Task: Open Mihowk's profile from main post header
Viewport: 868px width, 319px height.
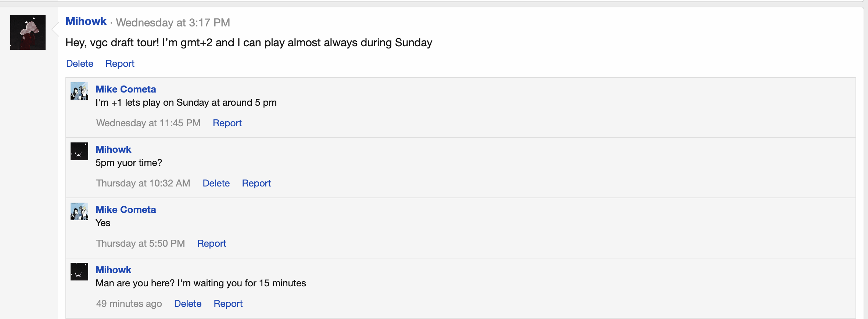Action: pyautogui.click(x=86, y=22)
